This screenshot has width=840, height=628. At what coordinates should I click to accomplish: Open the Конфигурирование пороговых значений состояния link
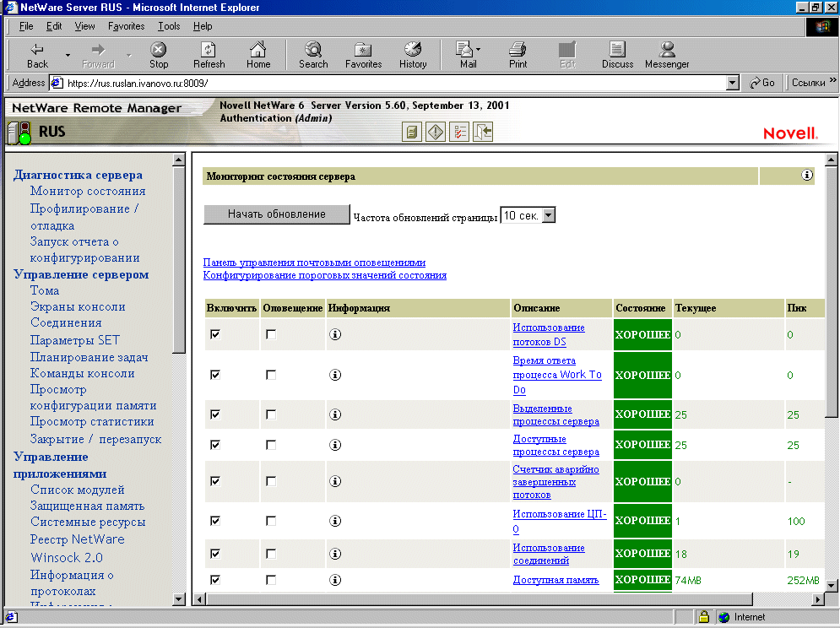tap(324, 274)
